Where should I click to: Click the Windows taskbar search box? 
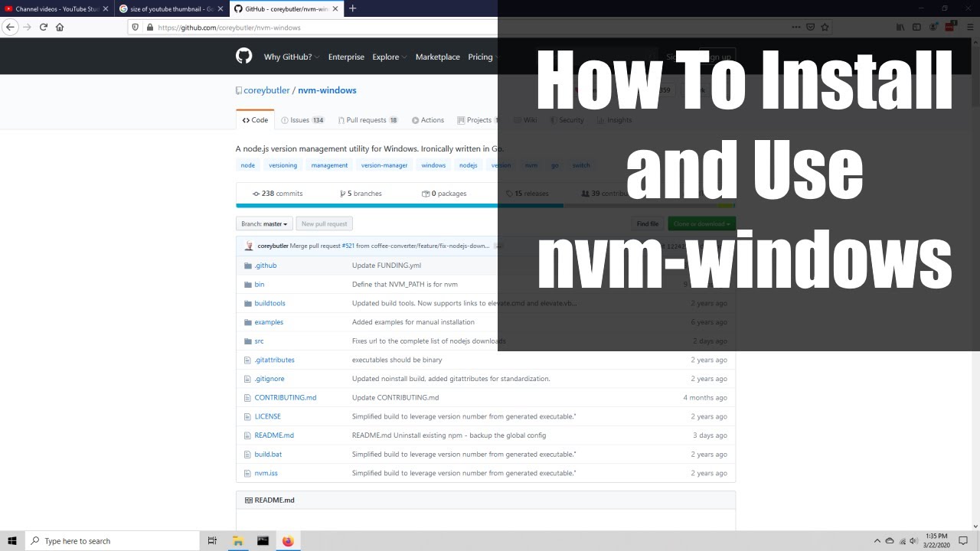click(113, 541)
